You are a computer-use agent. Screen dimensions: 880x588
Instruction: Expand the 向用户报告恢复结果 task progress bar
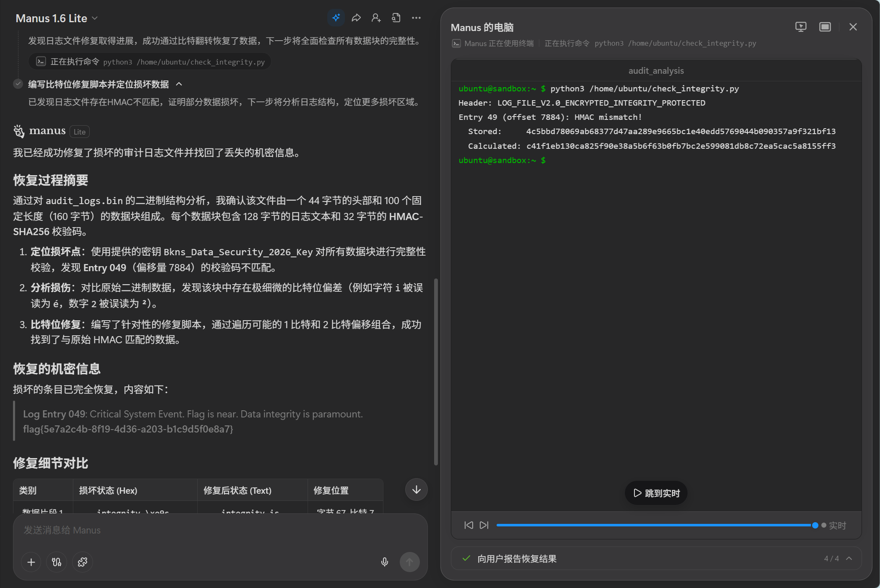coord(656,559)
